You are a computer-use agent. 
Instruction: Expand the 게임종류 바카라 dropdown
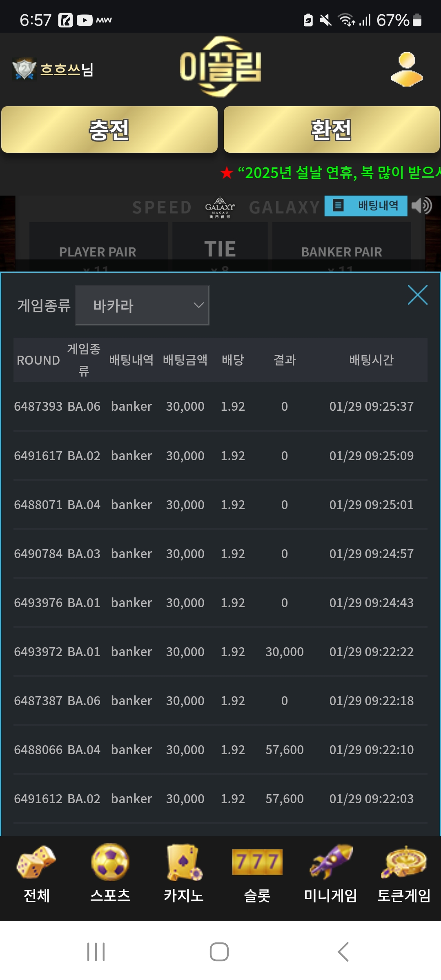point(142,305)
